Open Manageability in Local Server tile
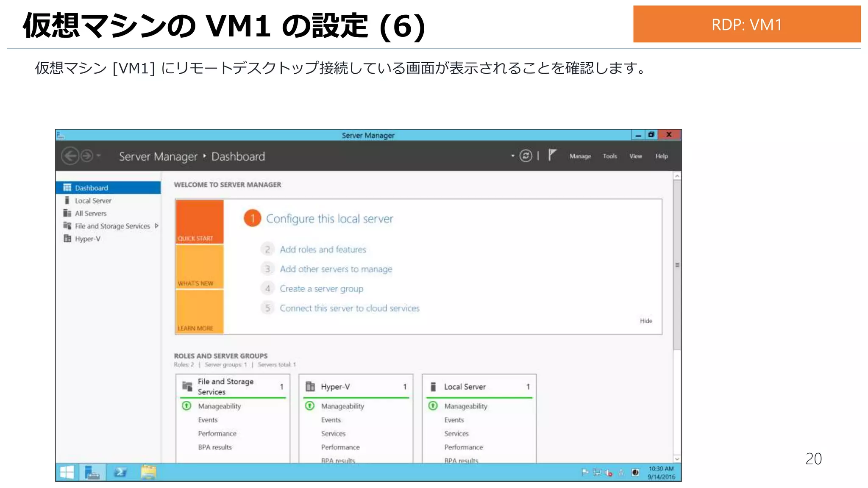Viewport: 868px width, 488px height. point(466,406)
